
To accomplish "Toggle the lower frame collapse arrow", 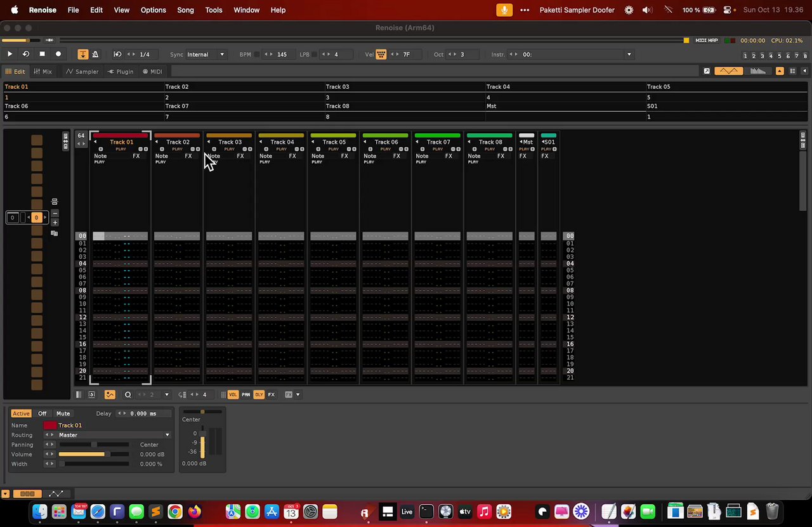I will (5, 493).
